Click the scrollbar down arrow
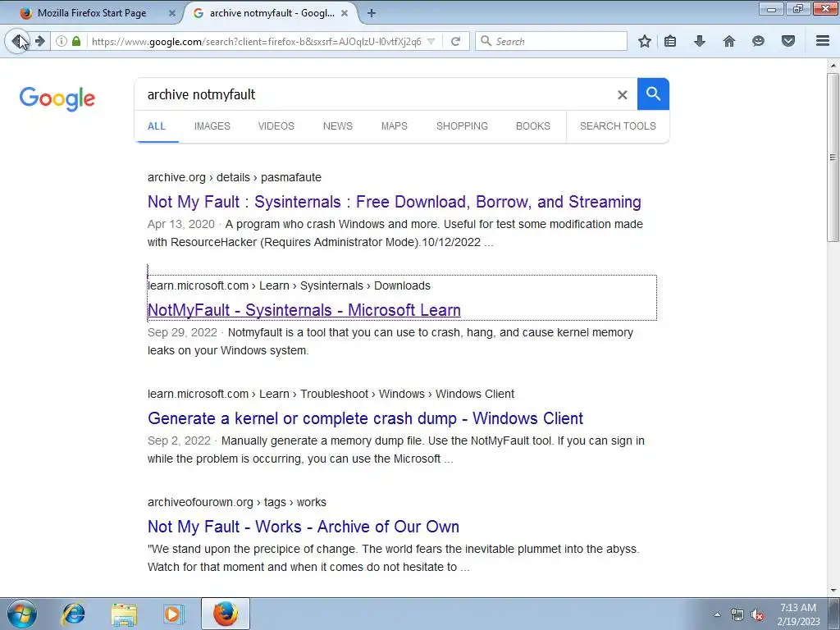This screenshot has width=840, height=630. coord(833,590)
